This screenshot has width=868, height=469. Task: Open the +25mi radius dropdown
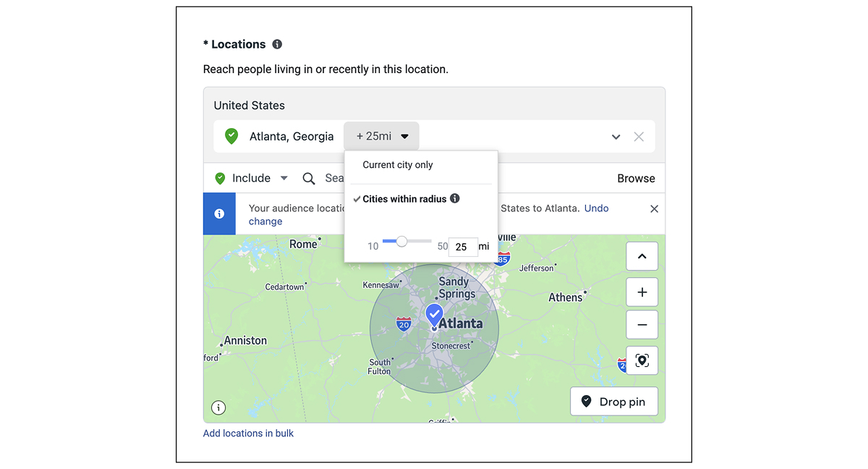(x=381, y=136)
